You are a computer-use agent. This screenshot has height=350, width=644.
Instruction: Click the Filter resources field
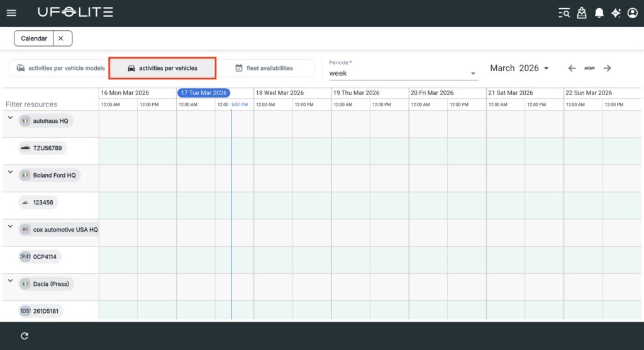click(x=31, y=104)
